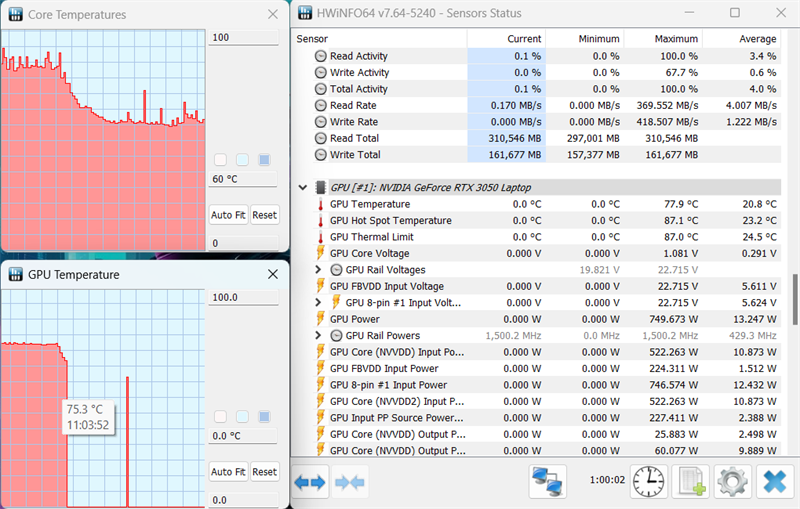Close sensors with the blue X icon
The height and width of the screenshot is (509, 800).
(775, 481)
